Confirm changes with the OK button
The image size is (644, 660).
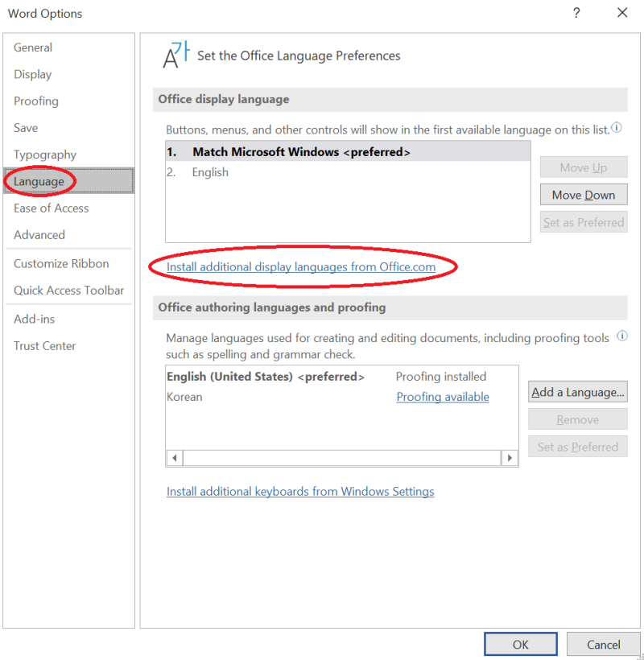(520, 644)
